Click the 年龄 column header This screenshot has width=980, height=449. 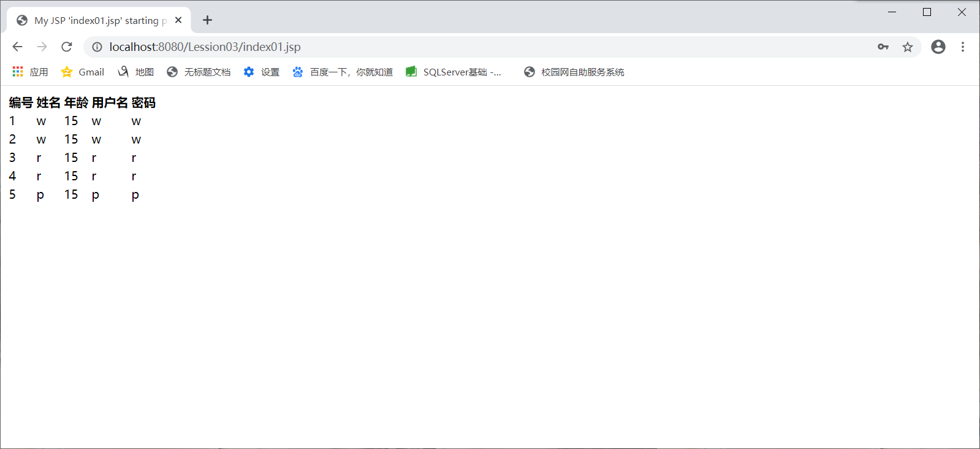[x=77, y=102]
